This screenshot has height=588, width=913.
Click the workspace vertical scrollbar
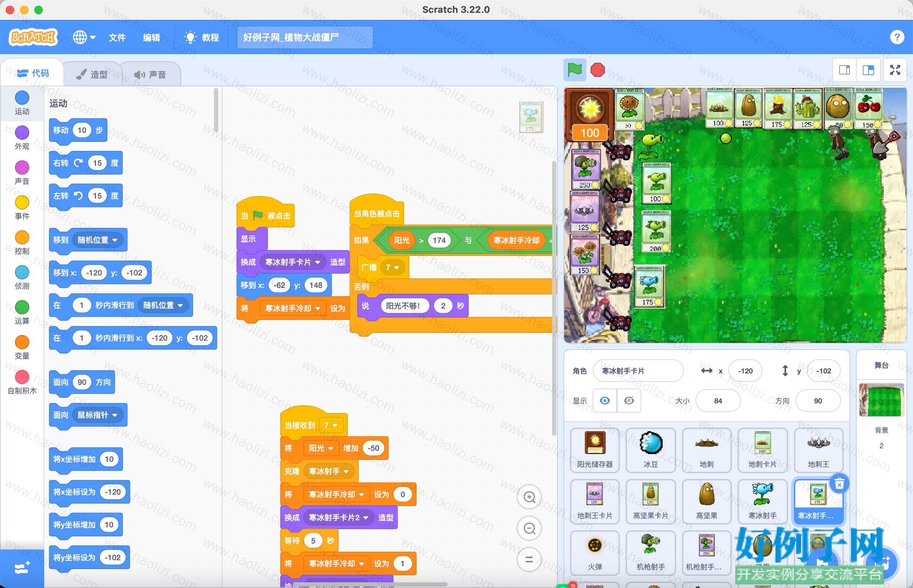pyautogui.click(x=554, y=298)
